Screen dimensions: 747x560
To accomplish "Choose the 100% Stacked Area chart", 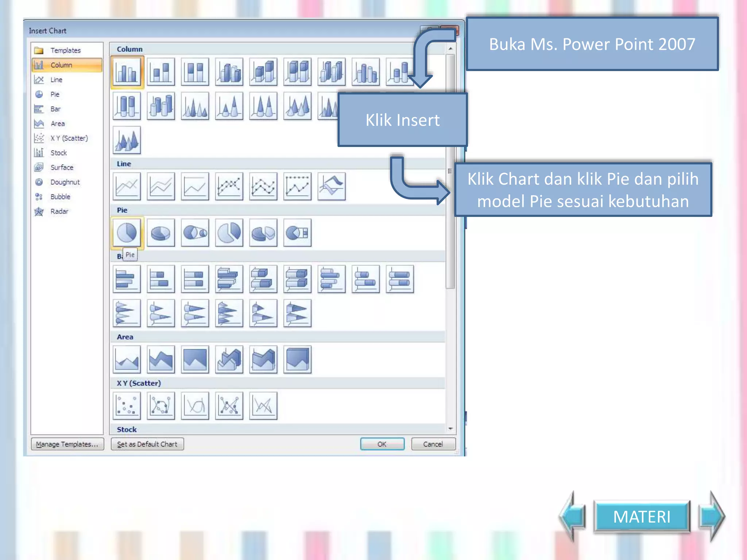I will tap(195, 360).
